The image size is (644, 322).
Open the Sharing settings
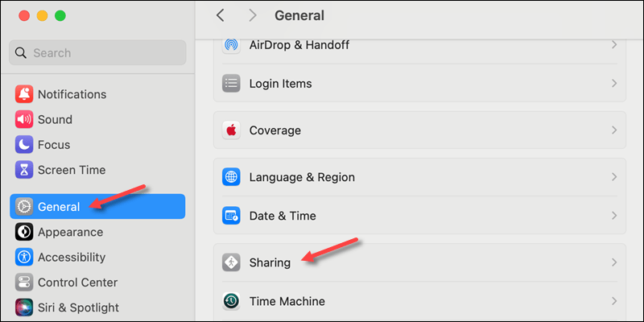[419, 262]
